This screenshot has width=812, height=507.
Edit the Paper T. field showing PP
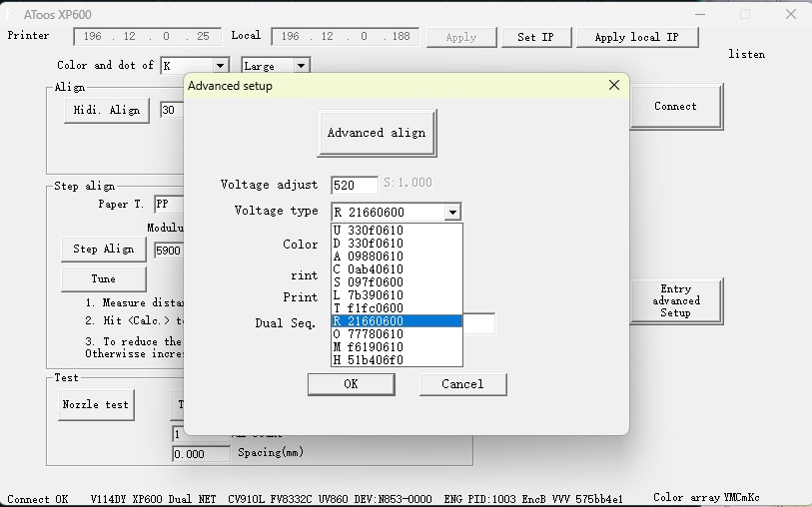tap(169, 204)
